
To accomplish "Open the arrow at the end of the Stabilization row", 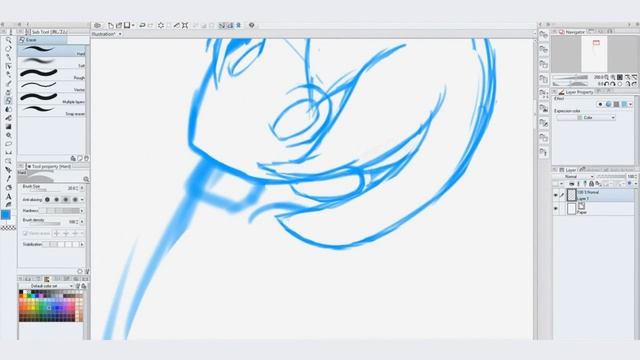I will coord(82,244).
